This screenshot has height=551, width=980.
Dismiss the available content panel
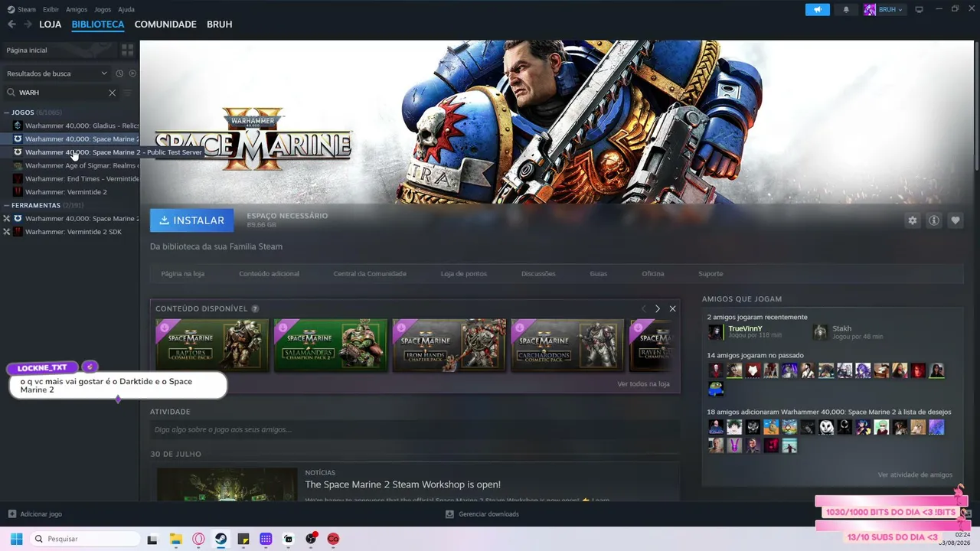[x=672, y=308]
